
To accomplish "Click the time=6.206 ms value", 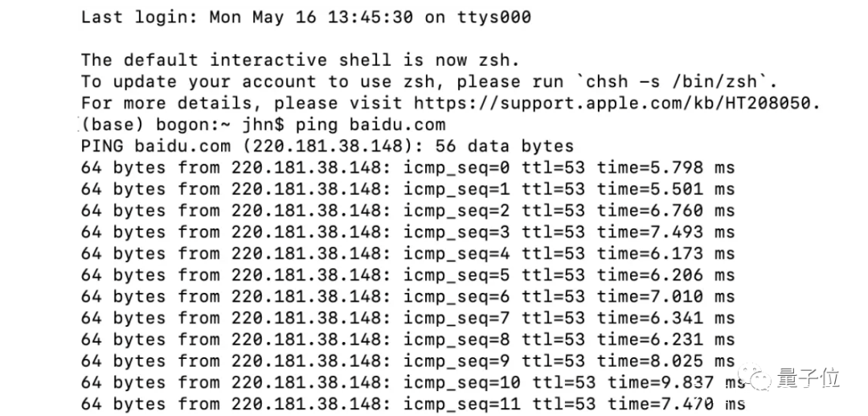I will tap(665, 275).
